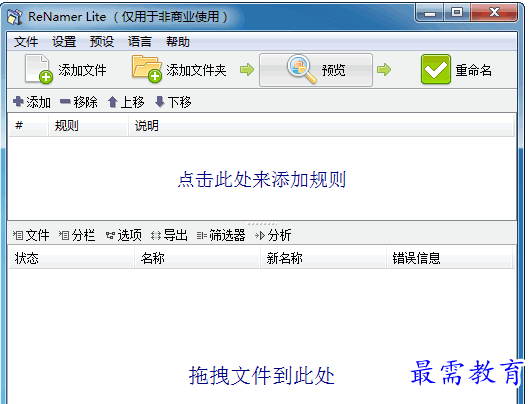The height and width of the screenshot is (404, 532).
Task: Open the 语言 menu
Action: [140, 42]
